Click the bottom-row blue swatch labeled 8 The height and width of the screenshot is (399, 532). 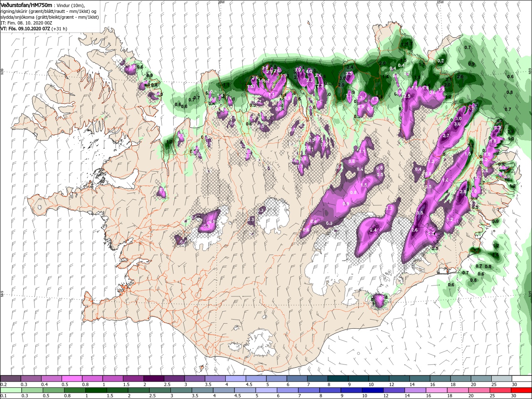click(330, 391)
